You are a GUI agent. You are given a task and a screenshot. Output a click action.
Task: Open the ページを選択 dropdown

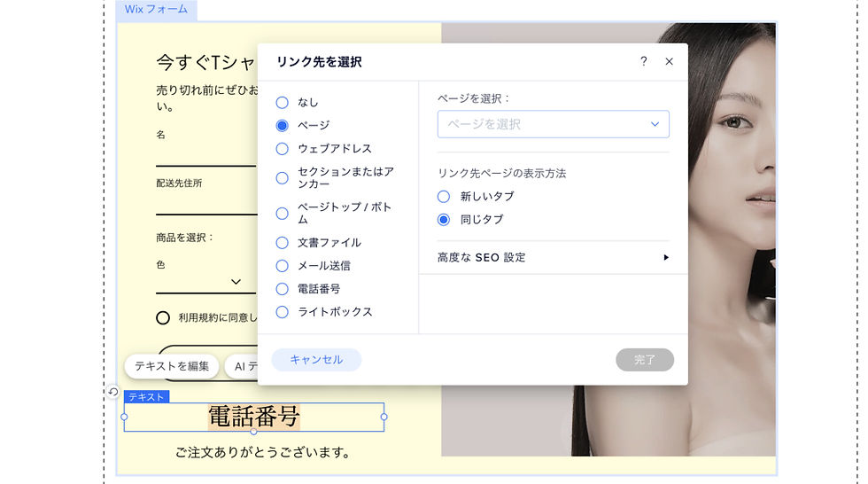553,124
